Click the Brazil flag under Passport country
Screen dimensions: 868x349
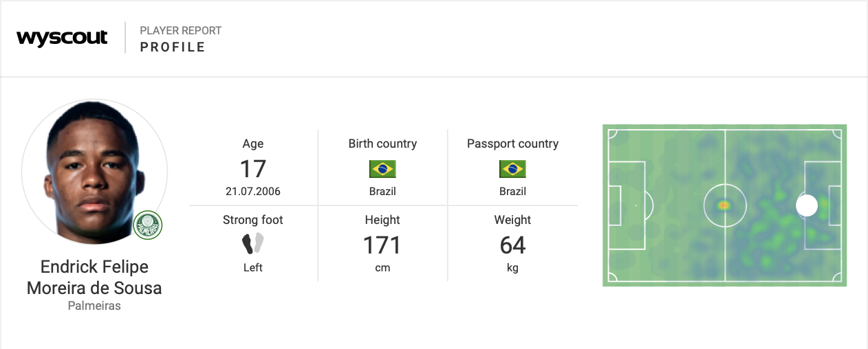pyautogui.click(x=512, y=169)
